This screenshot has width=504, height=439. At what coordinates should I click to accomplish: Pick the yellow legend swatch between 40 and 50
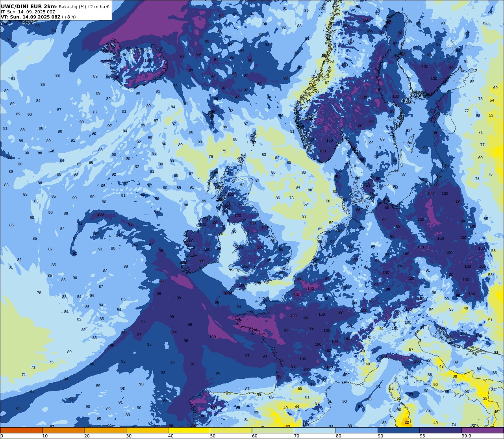click(x=189, y=430)
